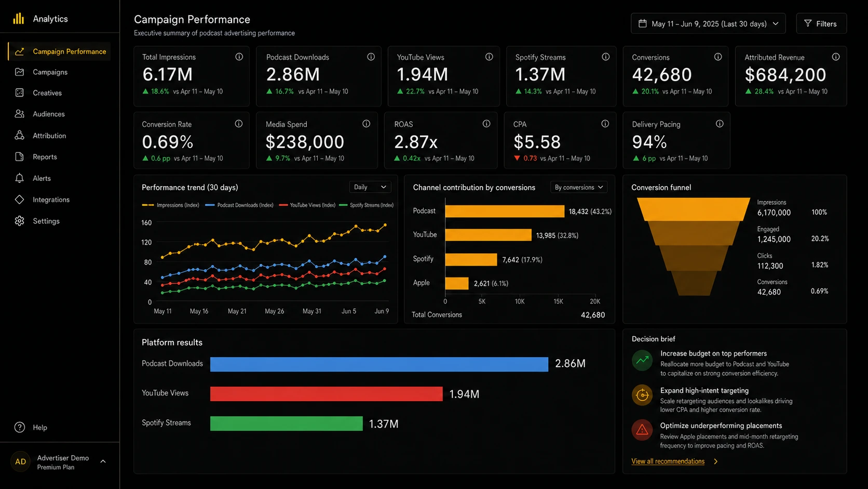Toggle Impressions (Index) legend entry
The height and width of the screenshot is (489, 868).
(171, 205)
